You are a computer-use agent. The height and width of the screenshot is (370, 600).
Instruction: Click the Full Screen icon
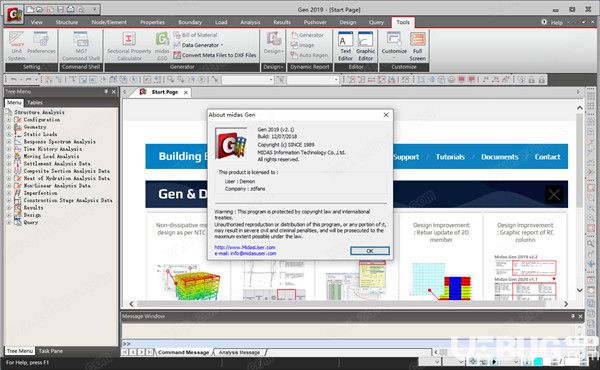pos(417,46)
